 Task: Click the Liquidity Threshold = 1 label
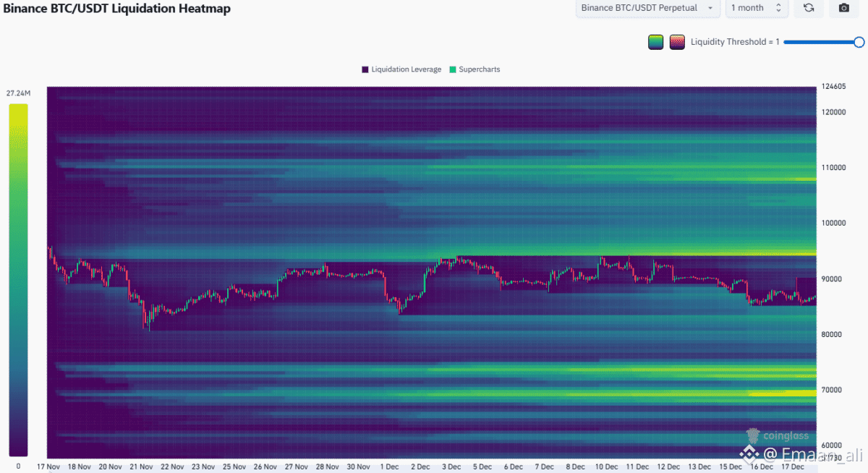tap(735, 42)
